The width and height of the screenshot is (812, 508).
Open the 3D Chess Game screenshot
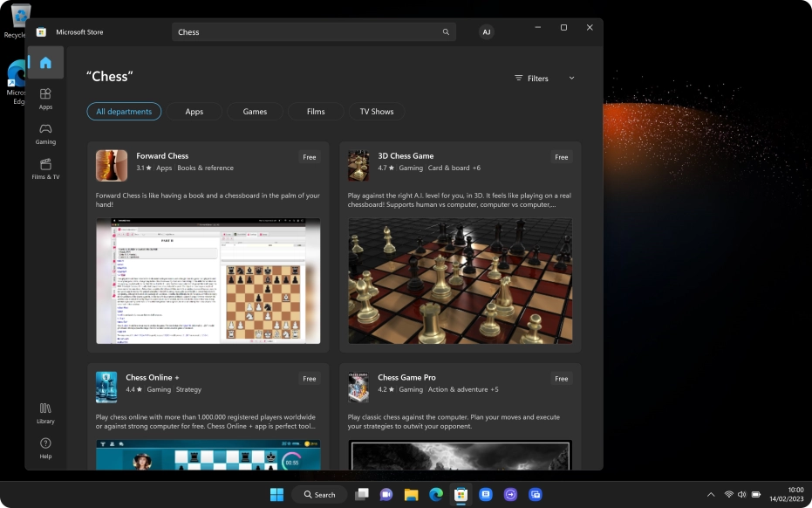point(461,281)
